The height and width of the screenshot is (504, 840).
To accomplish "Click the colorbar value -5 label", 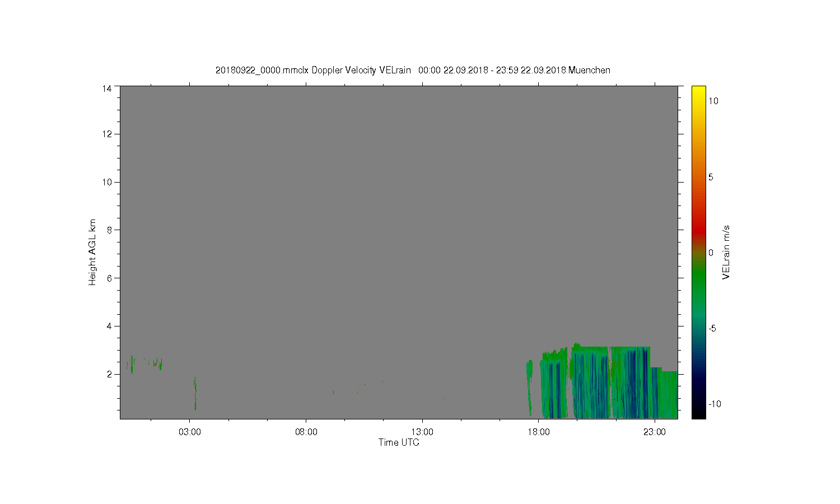I will click(x=712, y=328).
